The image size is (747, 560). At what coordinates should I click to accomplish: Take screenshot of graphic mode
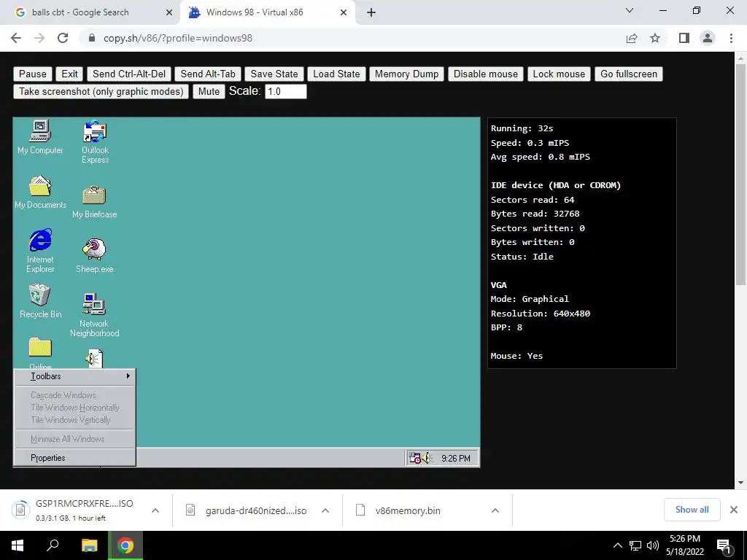point(101,91)
